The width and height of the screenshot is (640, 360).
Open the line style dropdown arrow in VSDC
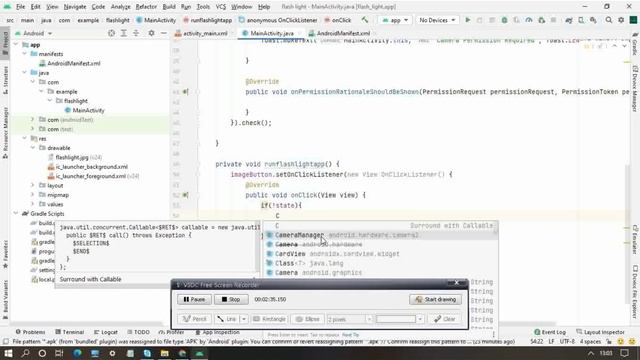click(x=244, y=319)
